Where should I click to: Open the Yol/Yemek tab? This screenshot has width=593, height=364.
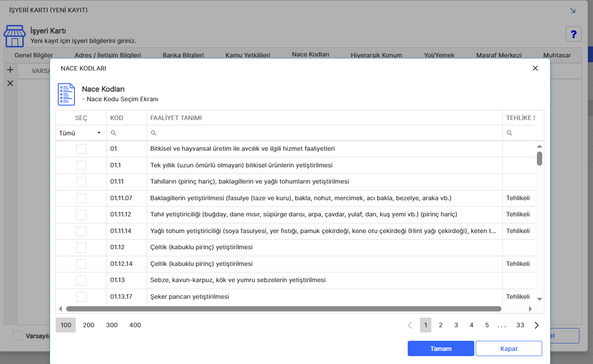click(439, 55)
